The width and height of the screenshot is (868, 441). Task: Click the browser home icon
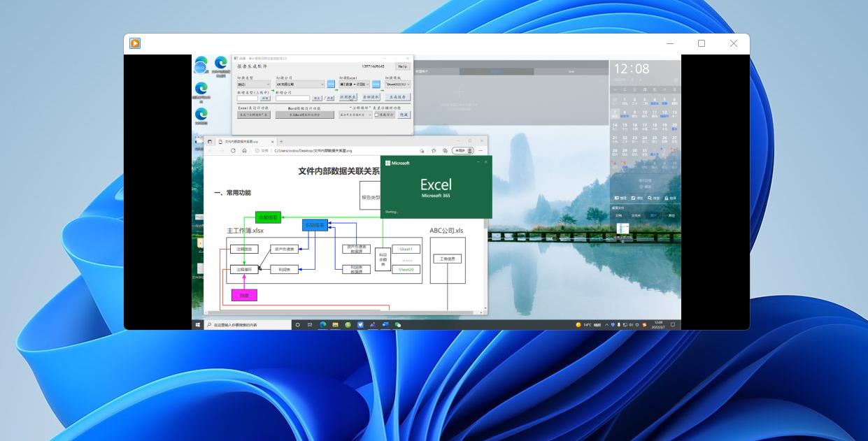click(x=244, y=150)
